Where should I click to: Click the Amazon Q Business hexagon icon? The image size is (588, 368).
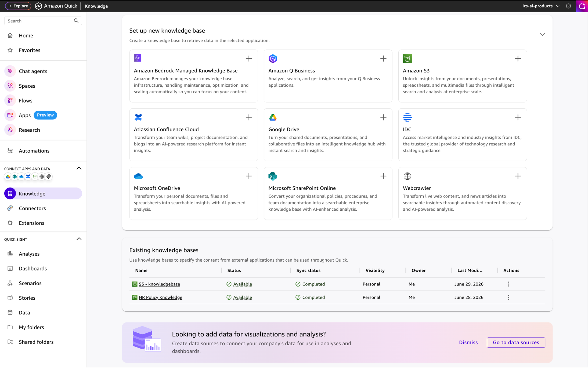coord(273,58)
